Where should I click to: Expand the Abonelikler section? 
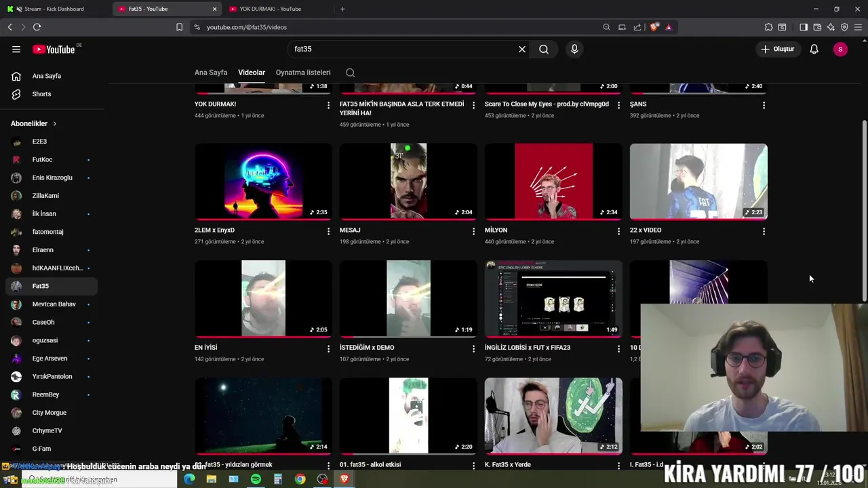[x=34, y=123]
